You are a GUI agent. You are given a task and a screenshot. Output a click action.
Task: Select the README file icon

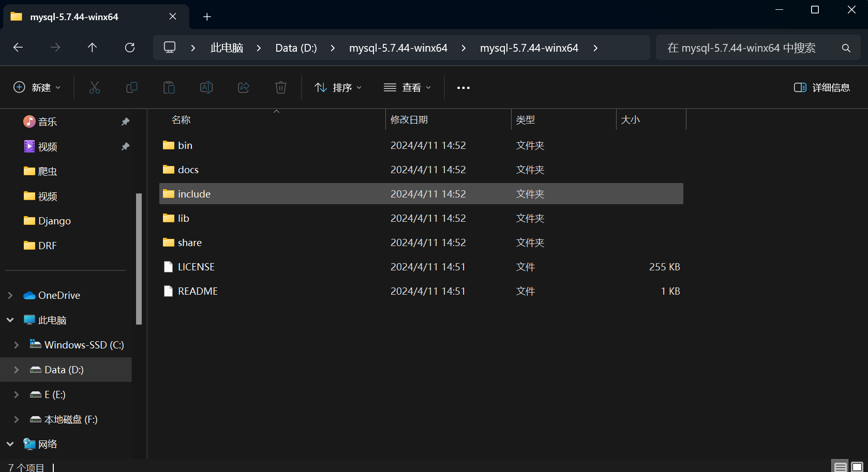(x=168, y=291)
